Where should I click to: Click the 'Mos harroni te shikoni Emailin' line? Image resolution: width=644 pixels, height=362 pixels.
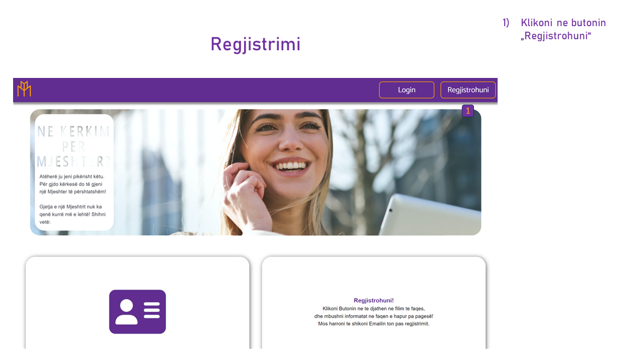click(374, 324)
